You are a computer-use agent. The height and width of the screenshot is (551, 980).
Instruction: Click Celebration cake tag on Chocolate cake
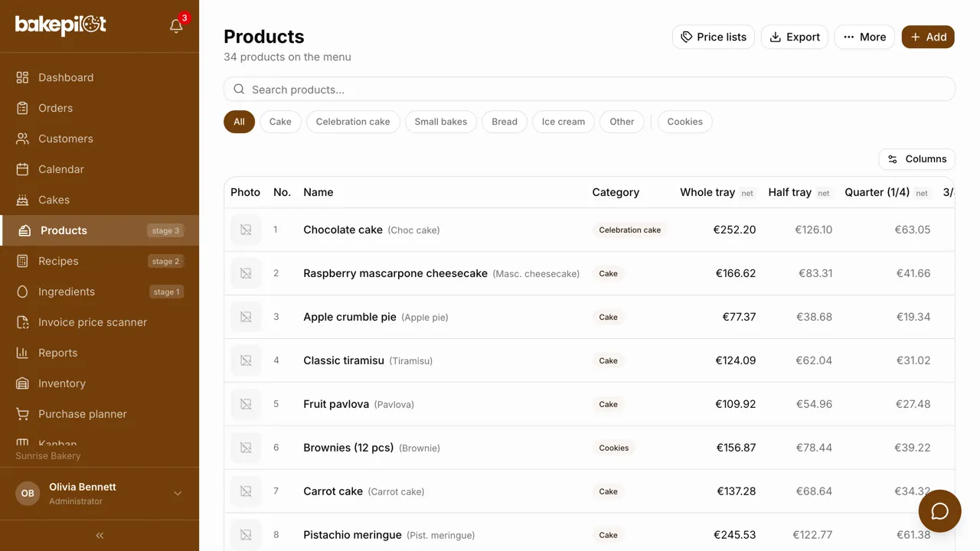[x=630, y=230]
